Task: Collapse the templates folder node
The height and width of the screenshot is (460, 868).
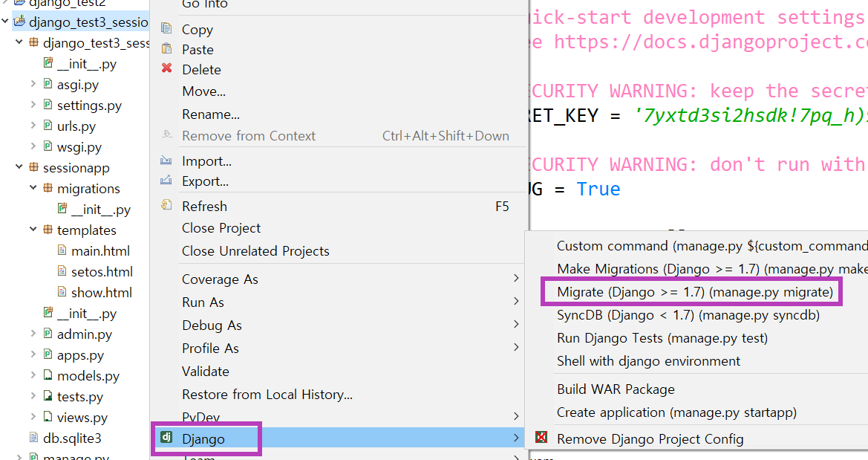Action: point(33,230)
